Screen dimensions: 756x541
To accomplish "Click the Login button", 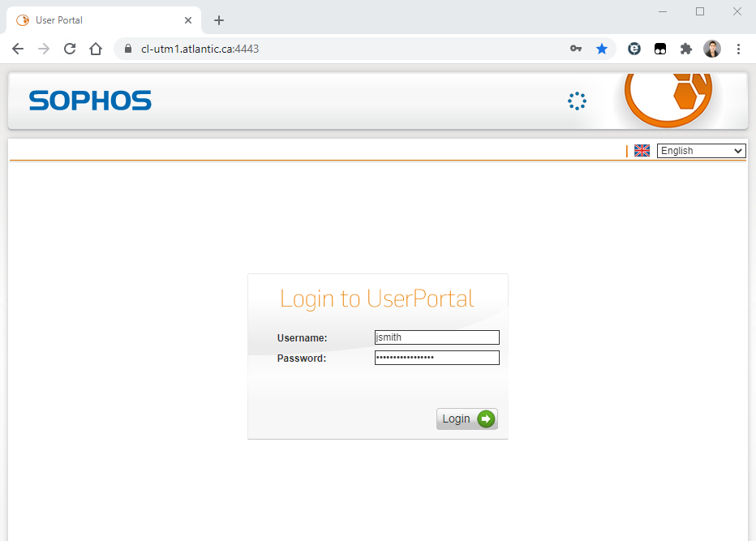I will point(467,419).
